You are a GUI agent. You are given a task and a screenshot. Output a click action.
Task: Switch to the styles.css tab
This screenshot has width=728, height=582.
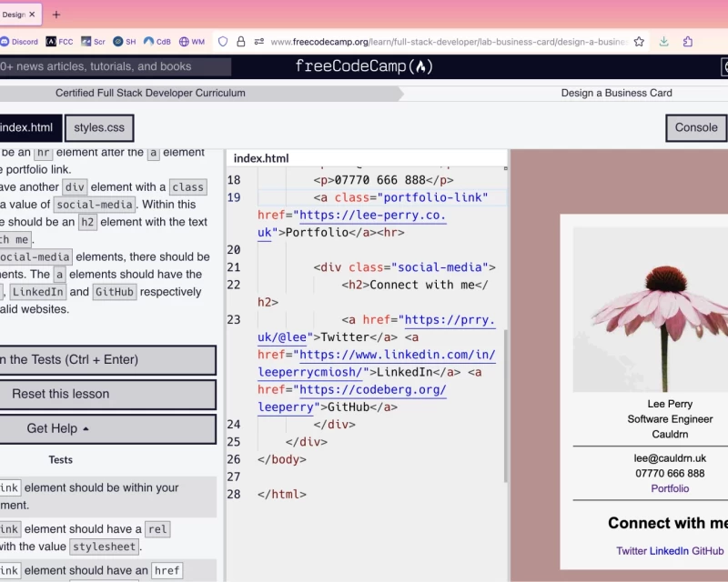pos(100,127)
